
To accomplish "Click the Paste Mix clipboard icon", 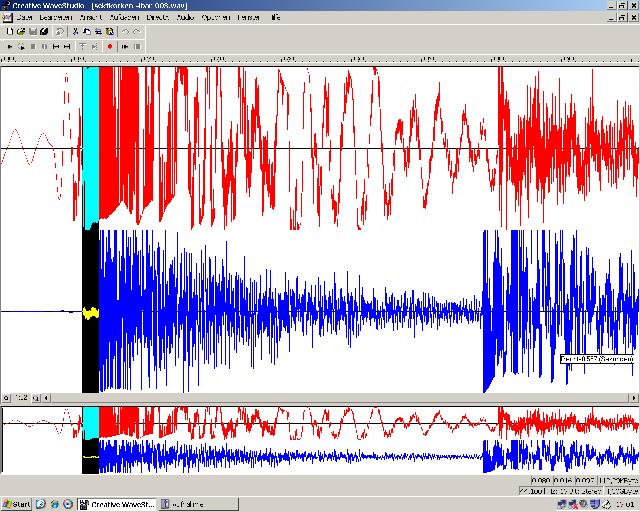I will 109,31.
